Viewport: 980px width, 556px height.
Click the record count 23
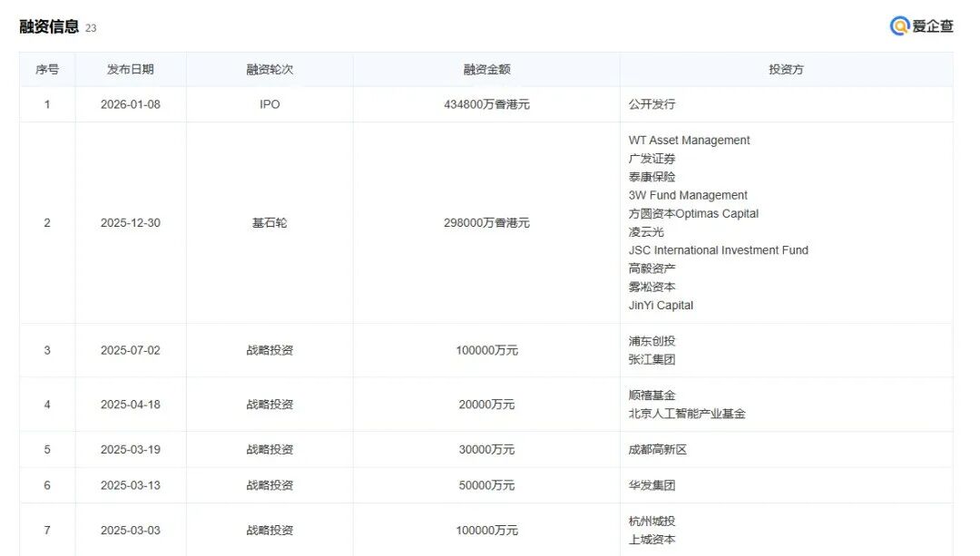tap(91, 28)
